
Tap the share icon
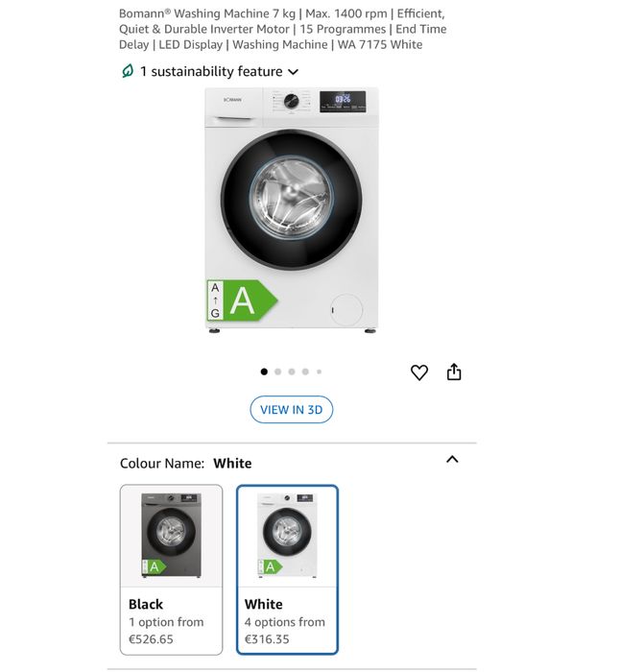pyautogui.click(x=455, y=372)
